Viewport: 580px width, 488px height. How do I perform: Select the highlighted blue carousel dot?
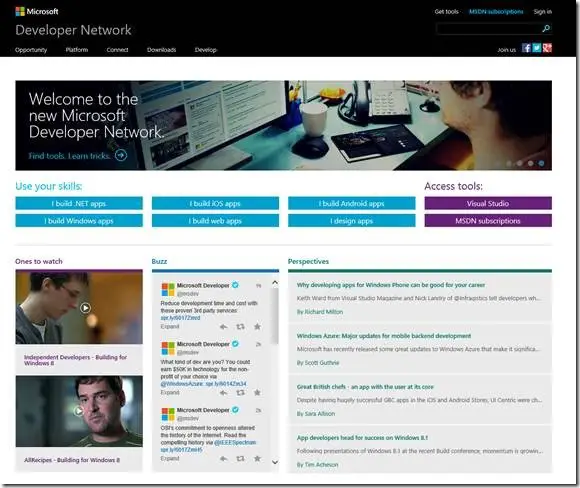(541, 163)
